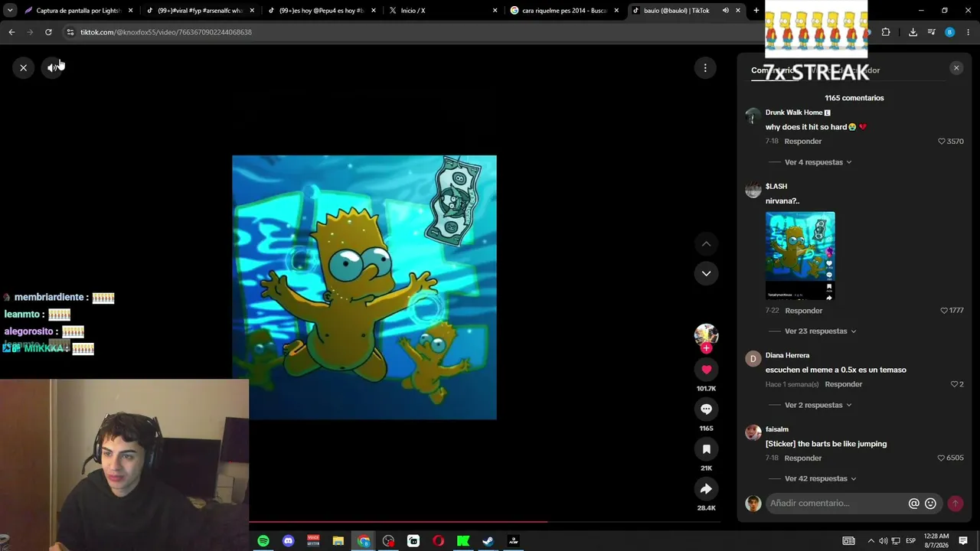The height and width of the screenshot is (551, 980).
Task: Open the video more options menu
Action: [x=705, y=68]
